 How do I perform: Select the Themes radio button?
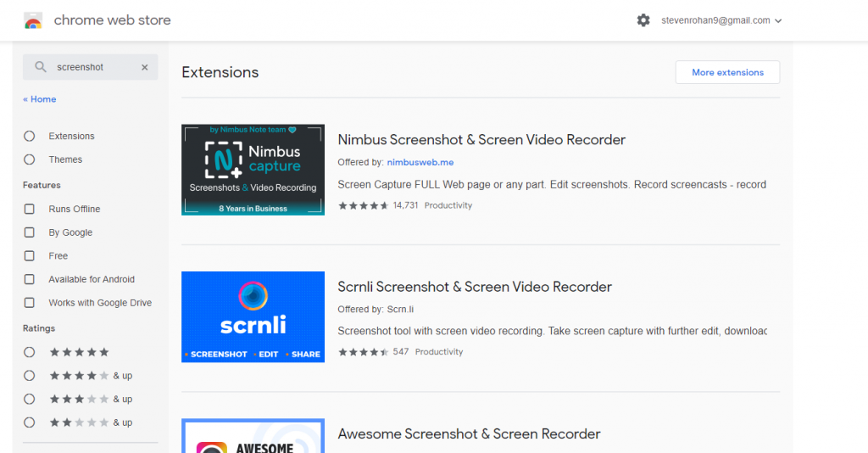coord(30,159)
